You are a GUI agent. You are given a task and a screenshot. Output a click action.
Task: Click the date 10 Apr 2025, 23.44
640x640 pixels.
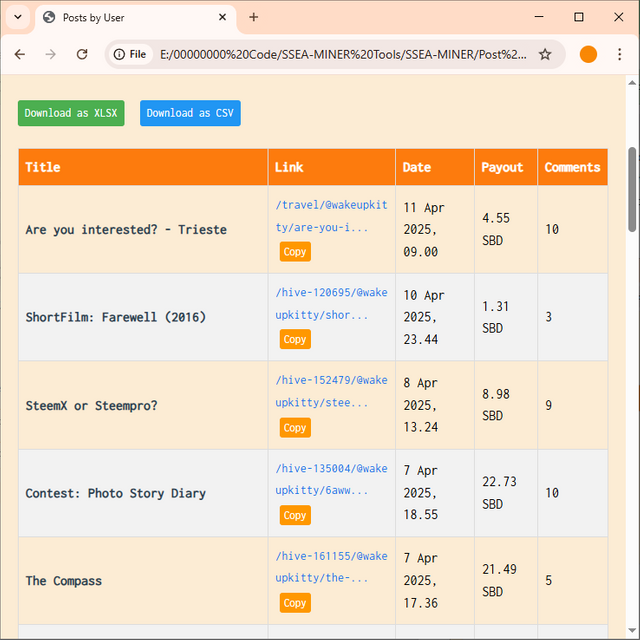point(424,317)
